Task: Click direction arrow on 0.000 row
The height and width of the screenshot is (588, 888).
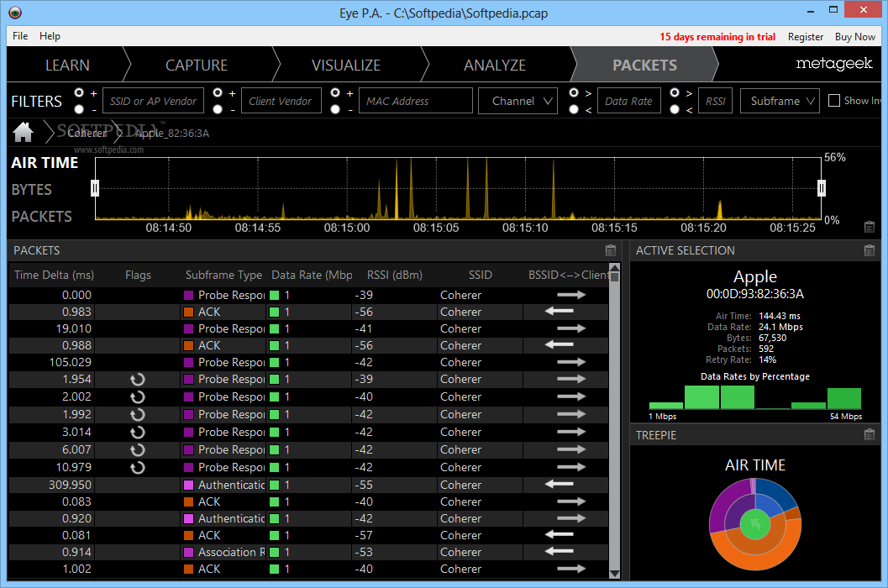Action: point(571,295)
